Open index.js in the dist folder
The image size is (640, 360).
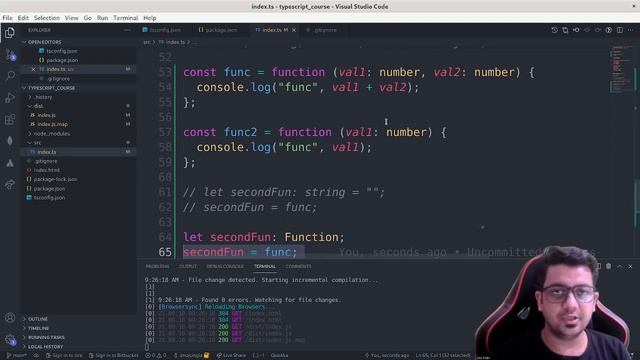tap(79, 115)
